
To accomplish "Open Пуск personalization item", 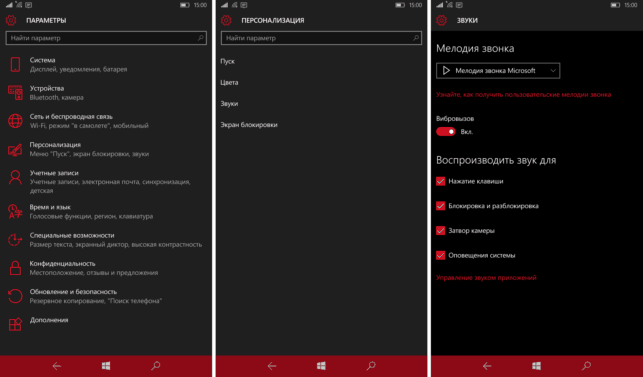I will coord(228,61).
